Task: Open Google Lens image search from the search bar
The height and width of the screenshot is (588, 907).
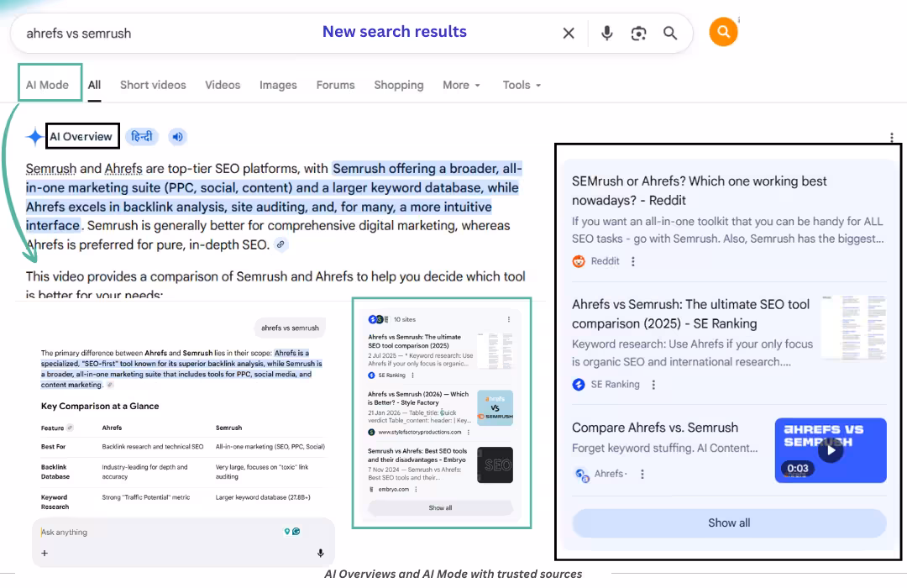Action: [638, 33]
